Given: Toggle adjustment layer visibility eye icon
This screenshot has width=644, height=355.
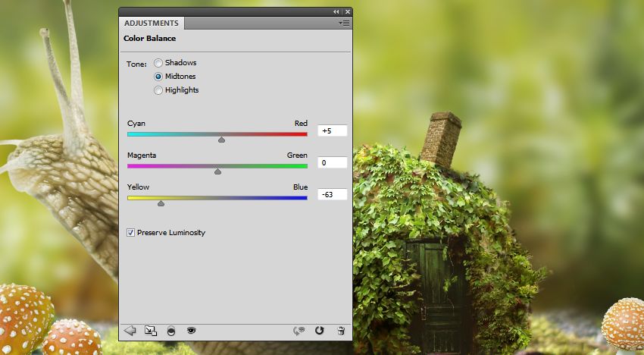Looking at the screenshot, I should 192,330.
